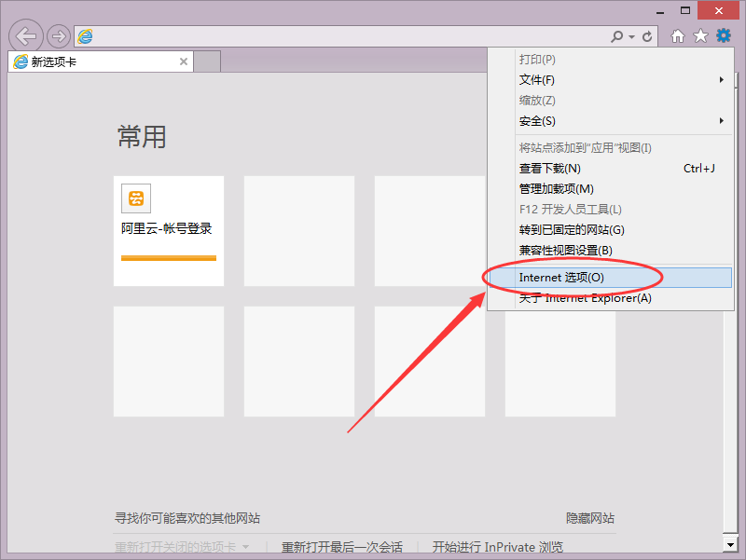Viewport: 746px width, 560px height.
Task: Click the Tools gear icon
Action: click(724, 35)
